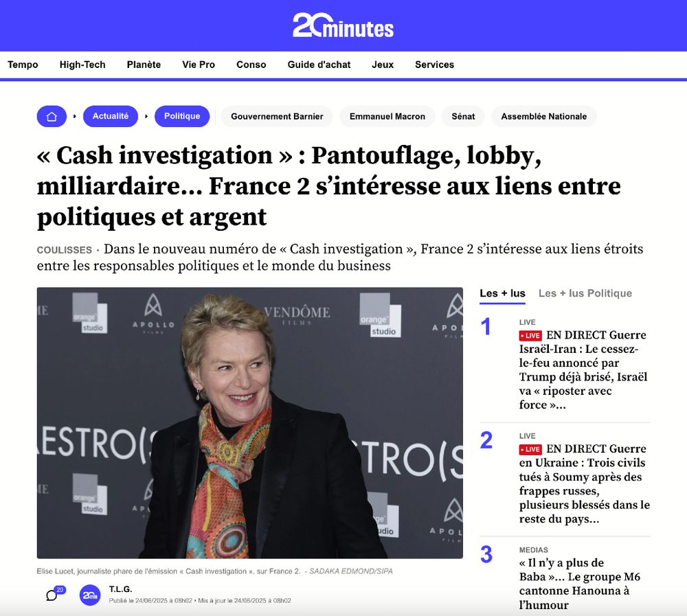The width and height of the screenshot is (687, 616).
Task: Click the Politique breadcrumb pill
Action: [x=182, y=117]
